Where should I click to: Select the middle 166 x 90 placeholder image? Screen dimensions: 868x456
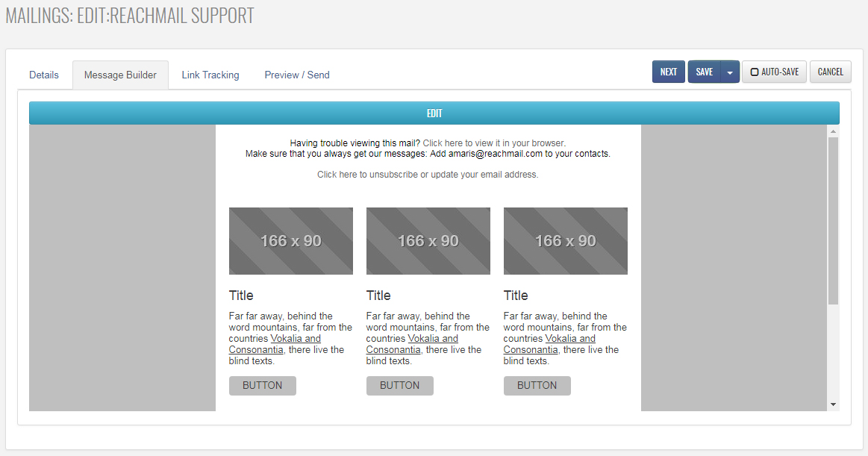pyautogui.click(x=428, y=241)
